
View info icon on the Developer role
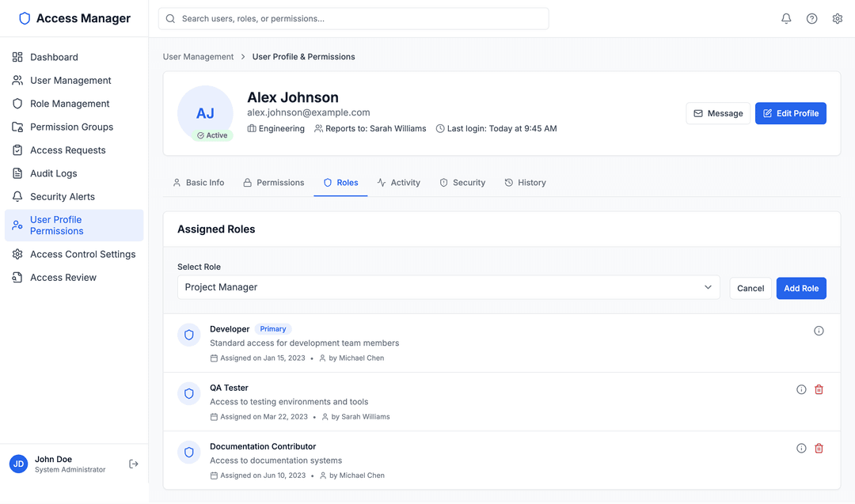[x=819, y=330]
